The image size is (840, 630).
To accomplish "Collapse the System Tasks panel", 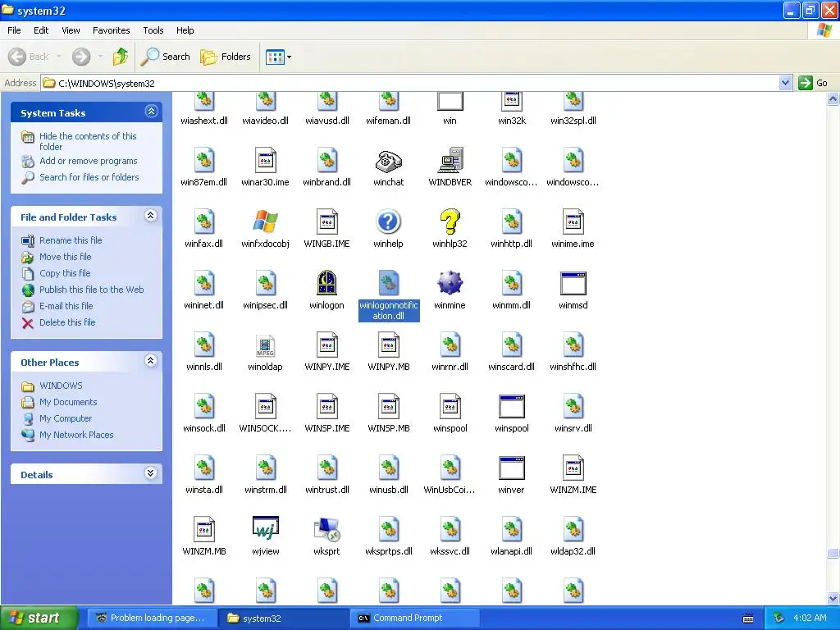I will coord(151,112).
